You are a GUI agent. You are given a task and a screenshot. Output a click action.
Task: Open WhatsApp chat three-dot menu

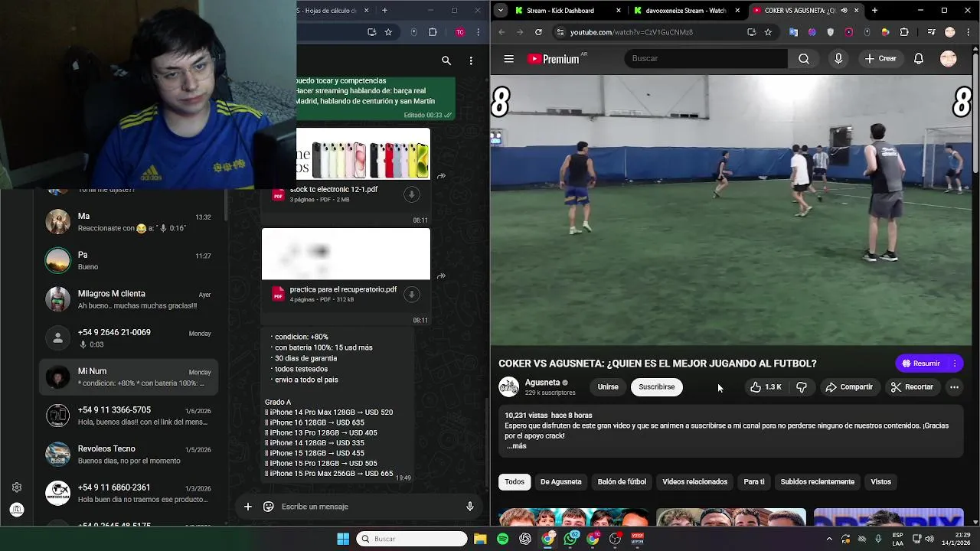(471, 60)
